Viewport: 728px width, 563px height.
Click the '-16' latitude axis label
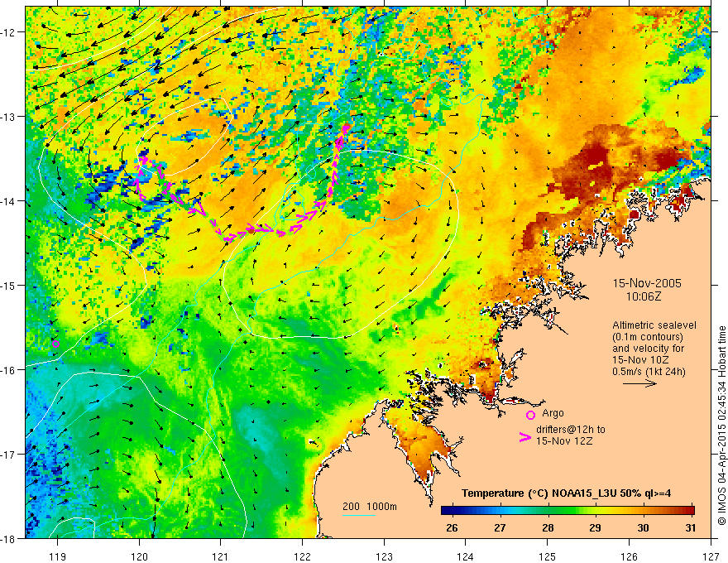(x=8, y=370)
